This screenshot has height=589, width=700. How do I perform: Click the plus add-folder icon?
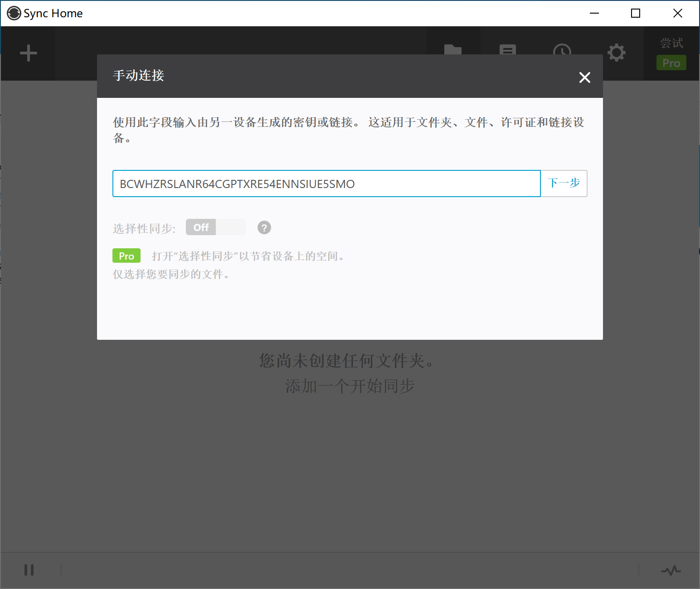point(29,53)
